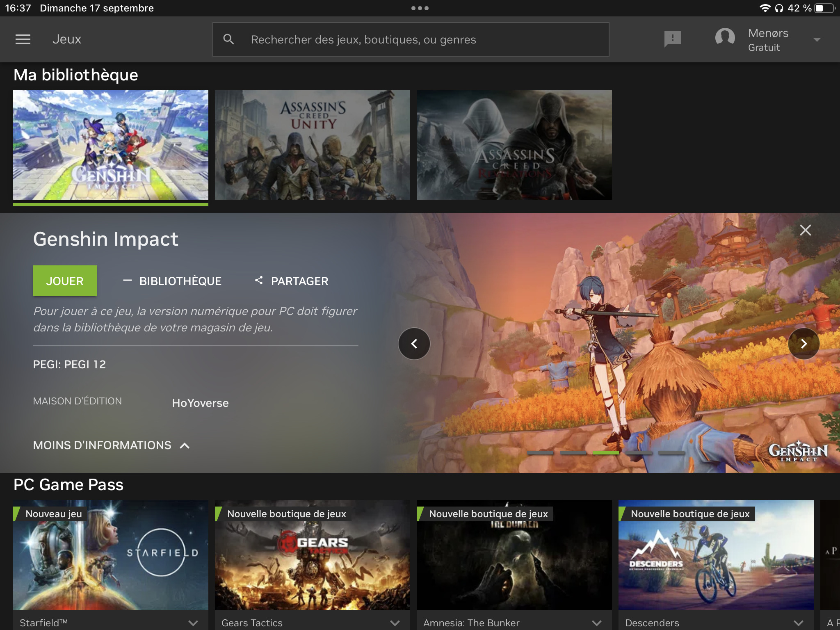Open the Starfield game tile
840x630 pixels.
111,555
